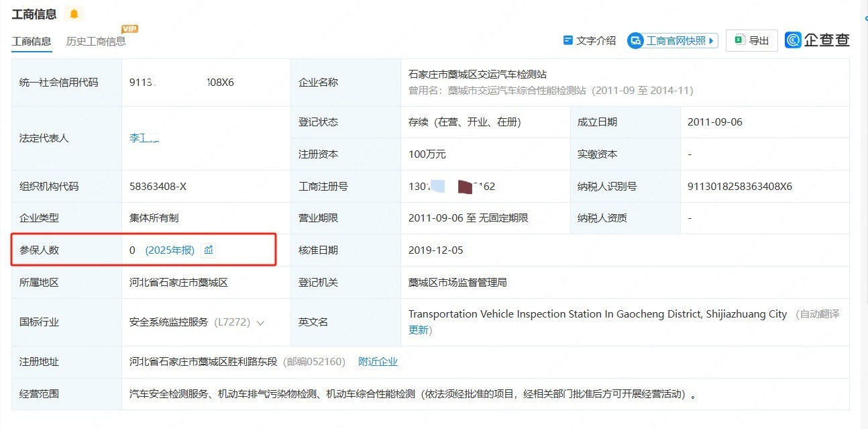Select enterprise type 集体所有制
Screen dimensions: 868x429
pyautogui.click(x=154, y=218)
